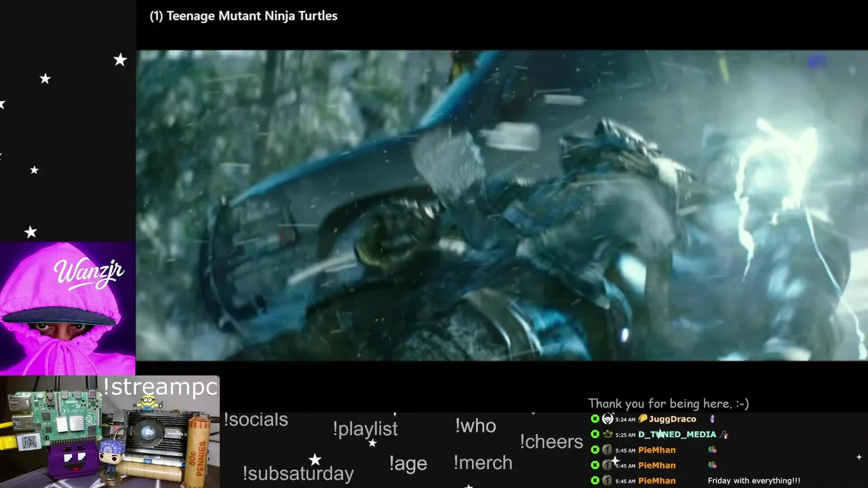Click the 5:24 AM timestamp
Image resolution: width=868 pixels, height=488 pixels.
625,420
